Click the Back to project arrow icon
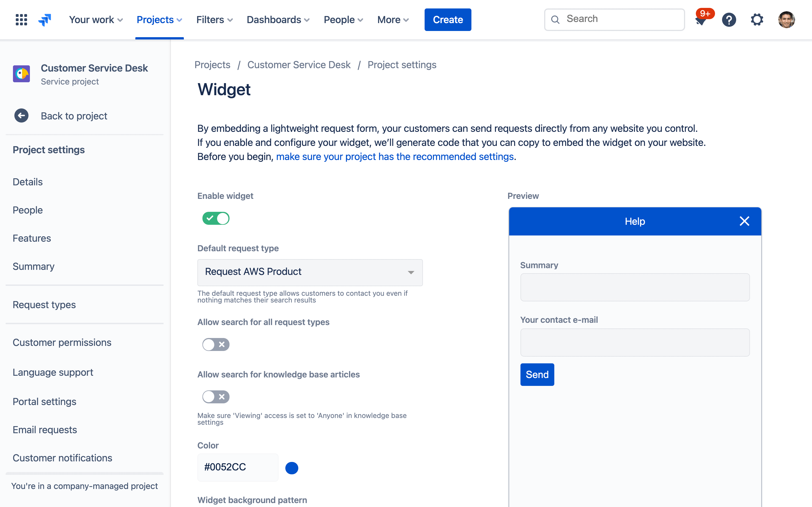 pyautogui.click(x=21, y=115)
